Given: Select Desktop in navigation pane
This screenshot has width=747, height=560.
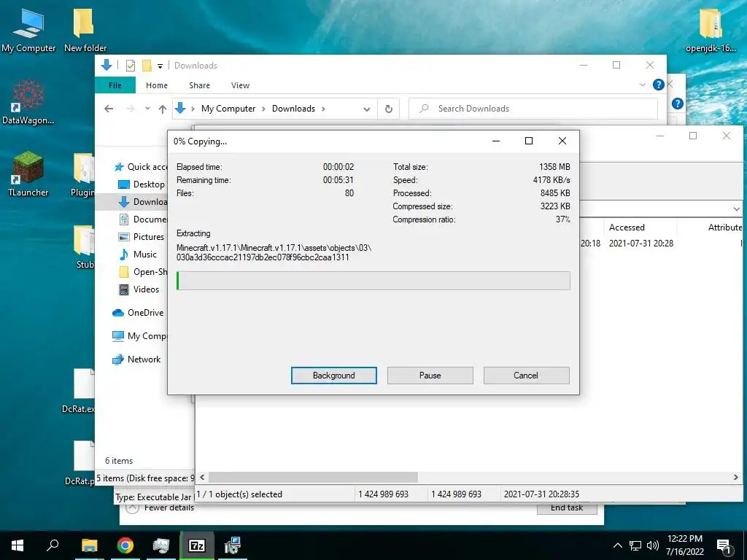Looking at the screenshot, I should (x=142, y=184).
